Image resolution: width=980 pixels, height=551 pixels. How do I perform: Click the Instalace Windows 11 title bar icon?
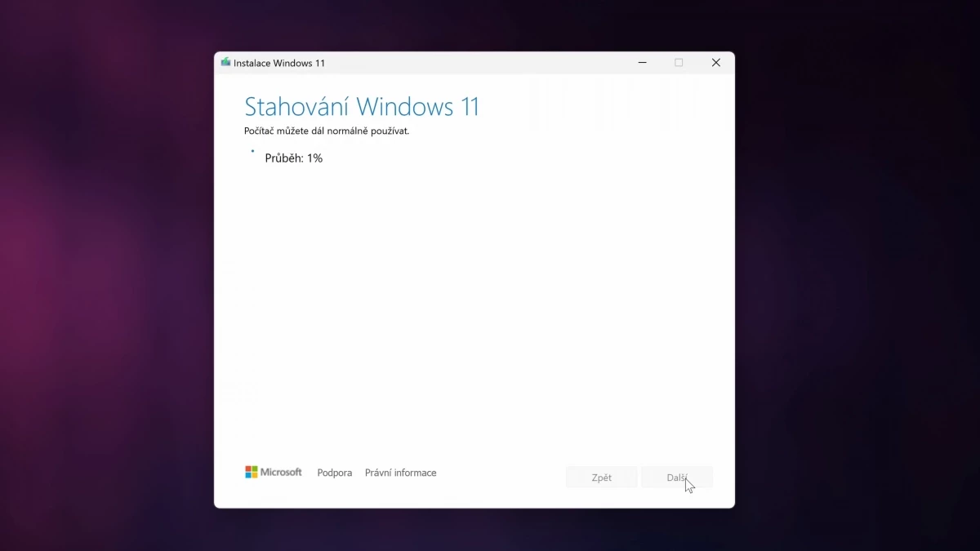(x=225, y=62)
